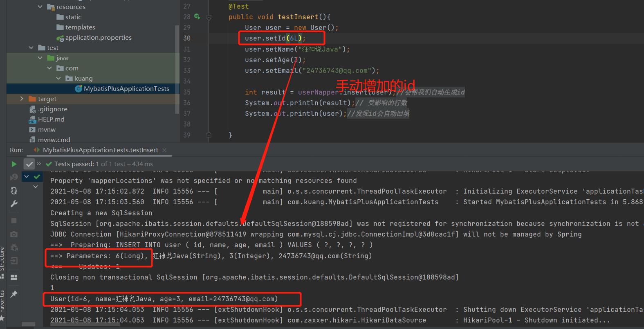Expand the target folder
The image size is (644, 329).
[x=22, y=99]
